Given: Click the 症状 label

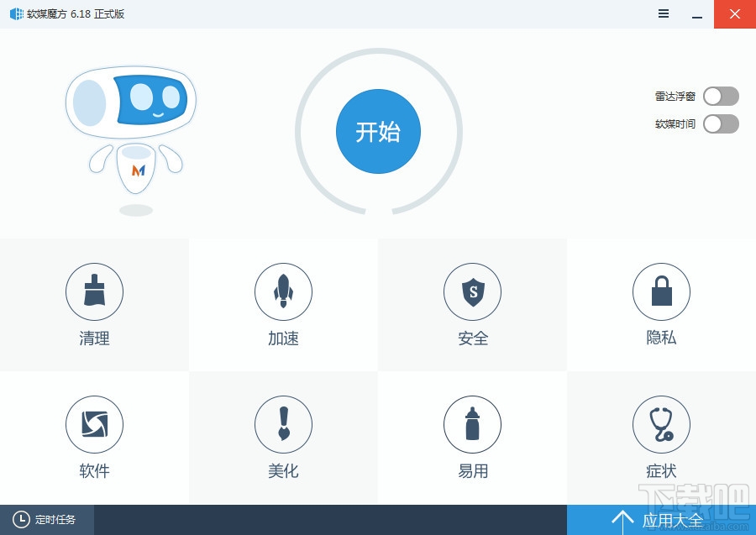Looking at the screenshot, I should pyautogui.click(x=662, y=471).
